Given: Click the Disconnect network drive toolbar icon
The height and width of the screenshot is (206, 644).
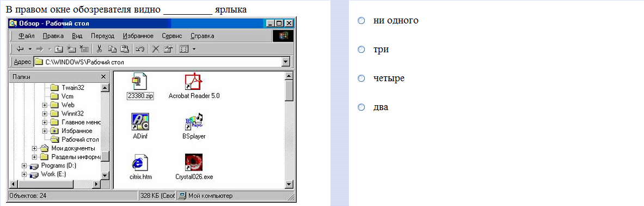Looking at the screenshot, I should point(84,49).
